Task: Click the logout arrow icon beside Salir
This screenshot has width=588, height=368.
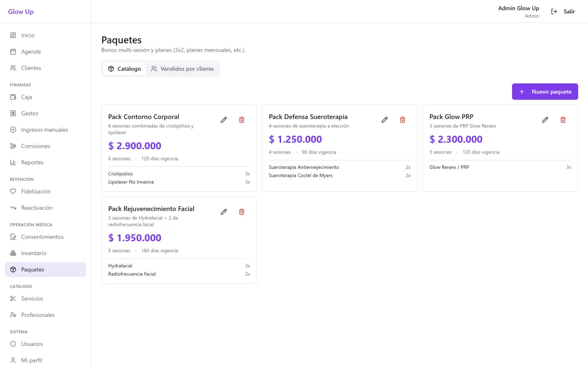Action: [554, 11]
